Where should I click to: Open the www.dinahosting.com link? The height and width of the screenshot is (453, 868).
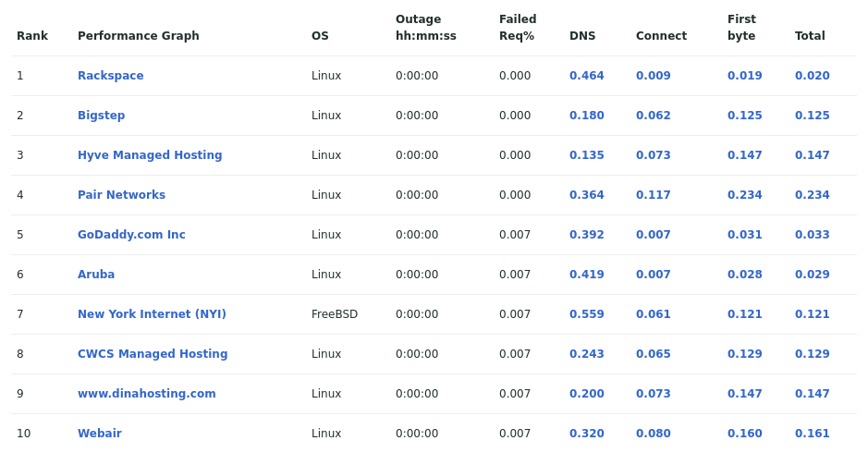tap(147, 394)
